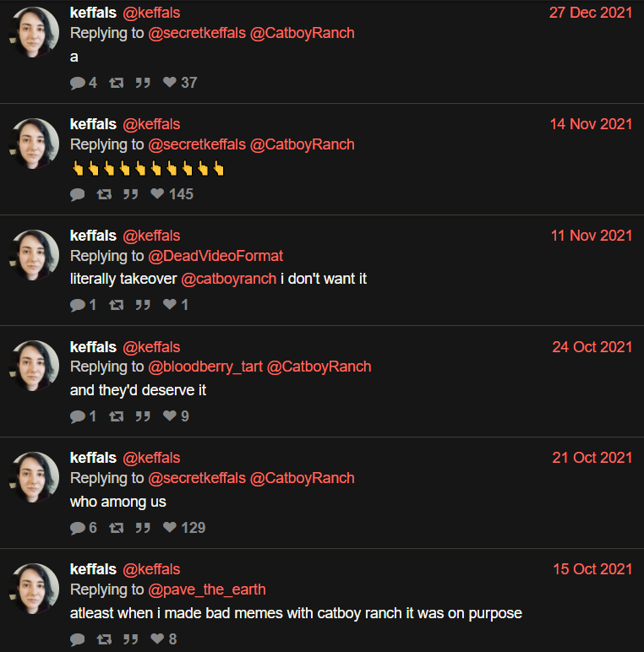Open the 21 Oct 2021 timestamp link
The height and width of the screenshot is (652, 644).
tap(592, 458)
